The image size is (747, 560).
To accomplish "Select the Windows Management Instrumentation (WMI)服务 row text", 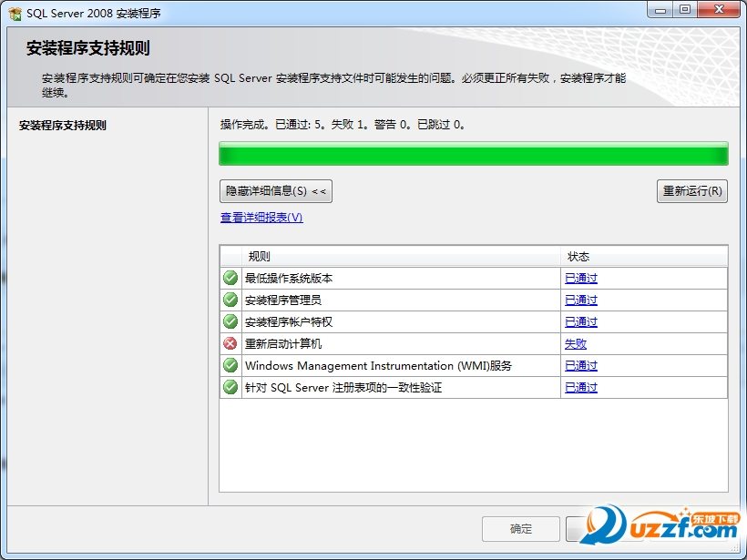I will coord(378,366).
